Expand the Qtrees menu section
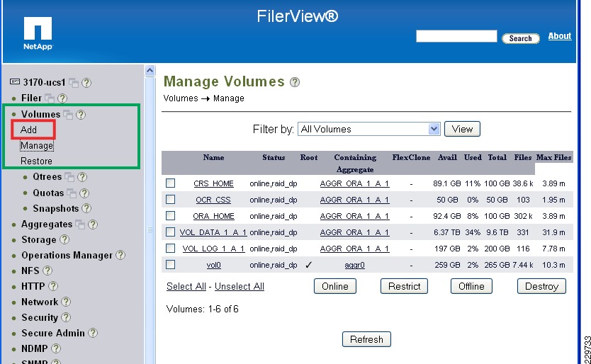 click(x=47, y=177)
